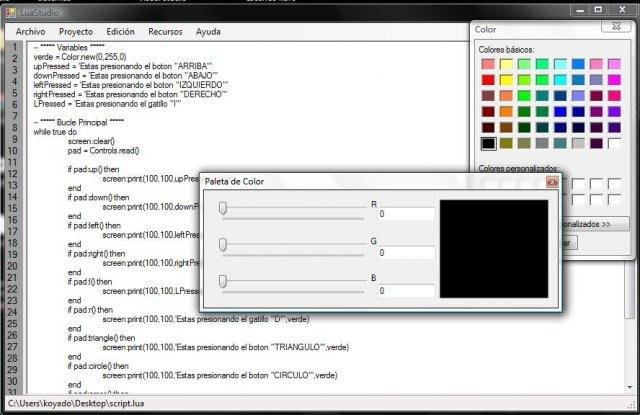Open the Recursos menu
Screen dimensions: 640x415
click(165, 31)
